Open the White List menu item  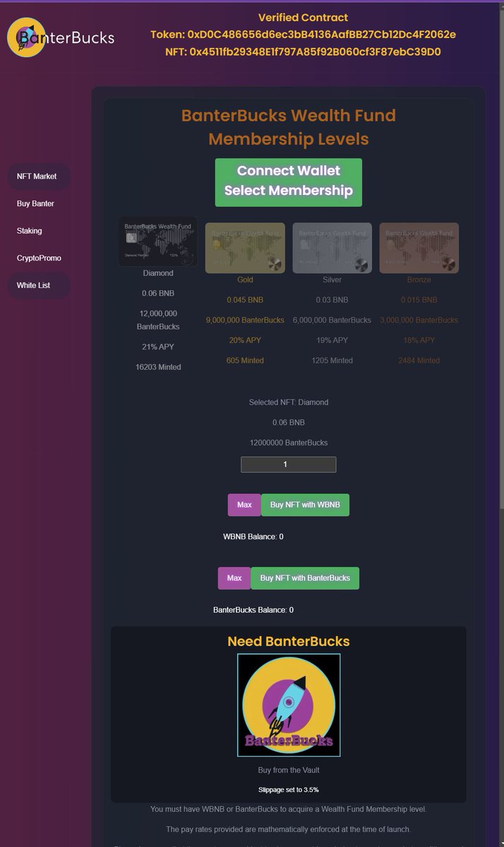pyautogui.click(x=38, y=286)
